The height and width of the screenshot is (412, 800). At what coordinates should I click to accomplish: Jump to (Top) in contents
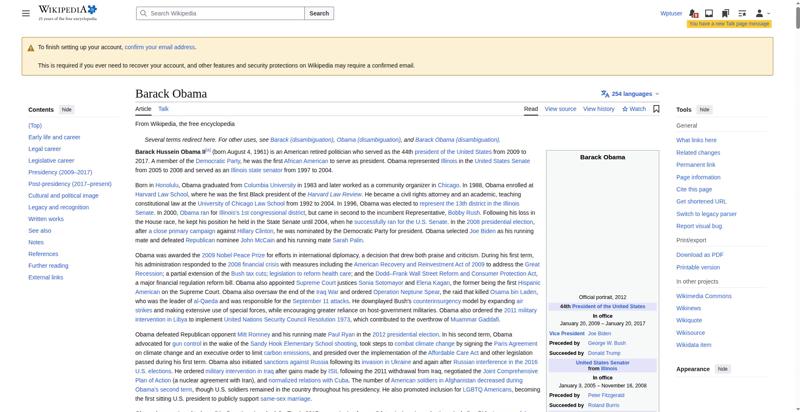click(35, 125)
